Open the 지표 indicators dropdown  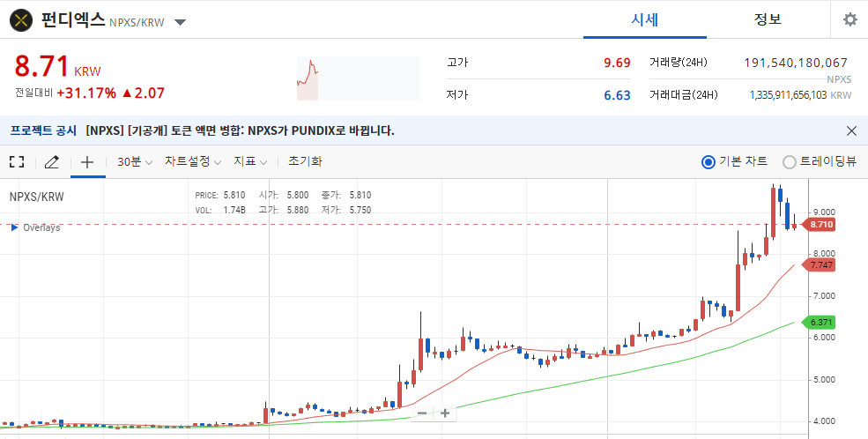coord(250,161)
